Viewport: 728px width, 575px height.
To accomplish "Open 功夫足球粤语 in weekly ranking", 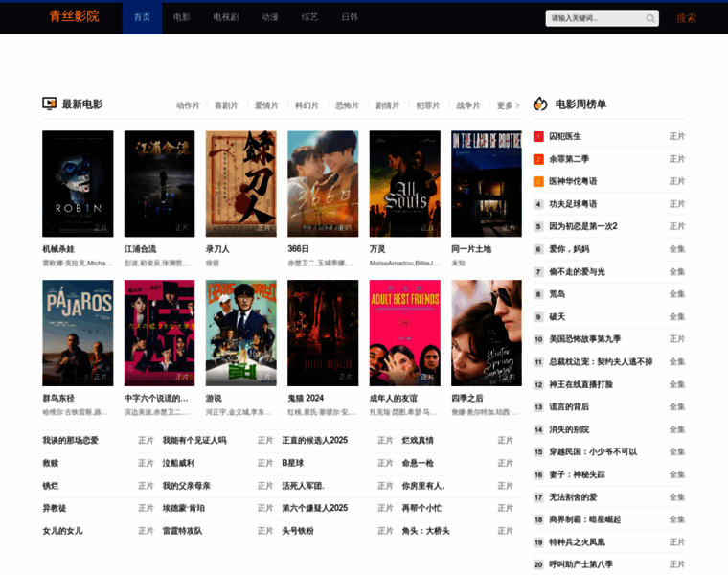I will pos(573,204).
